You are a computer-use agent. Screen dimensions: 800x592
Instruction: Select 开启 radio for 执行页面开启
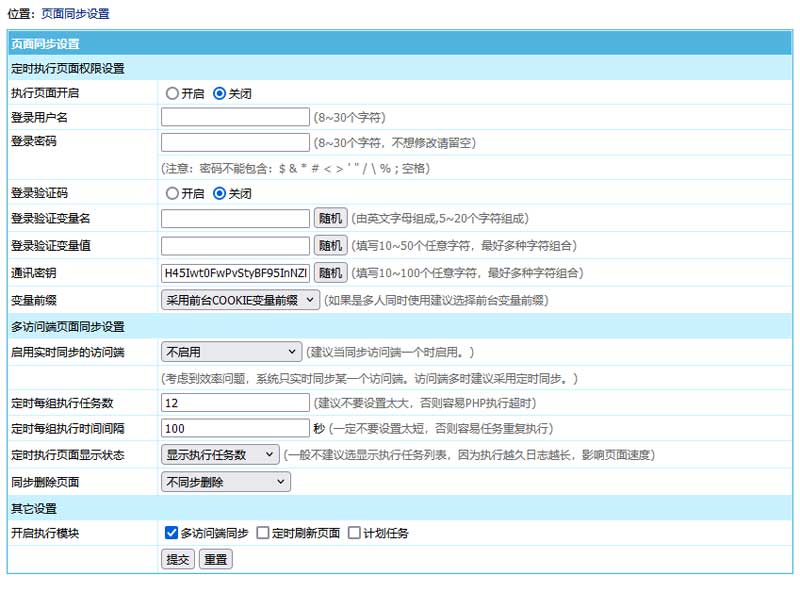[172, 93]
